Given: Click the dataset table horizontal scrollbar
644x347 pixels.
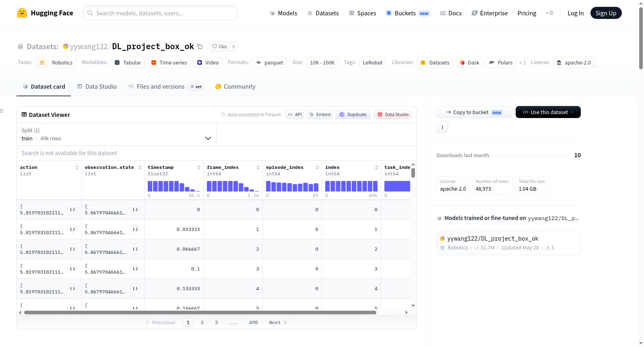Looking at the screenshot, I should [x=200, y=312].
